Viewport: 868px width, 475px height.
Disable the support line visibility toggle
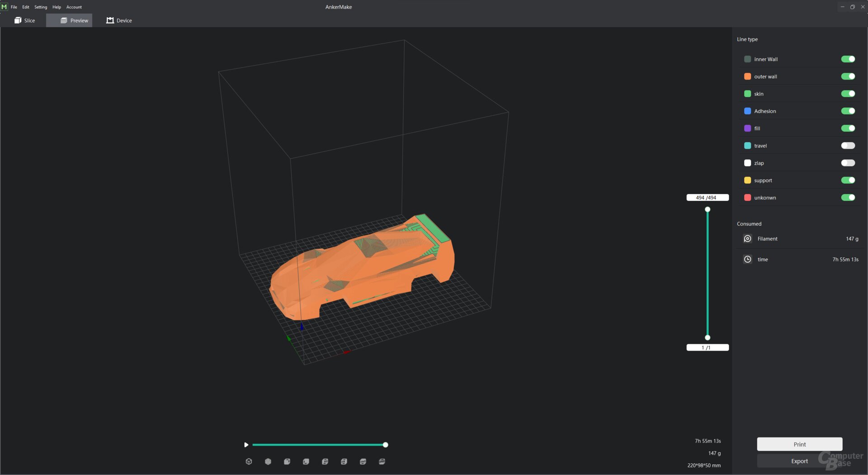tap(848, 180)
